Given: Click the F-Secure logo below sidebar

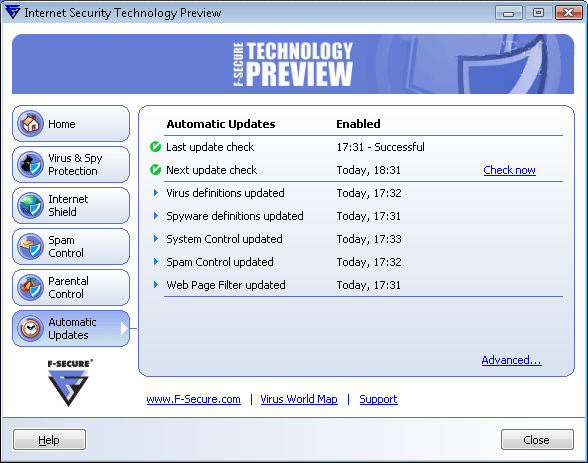Looking at the screenshot, I should click(69, 383).
